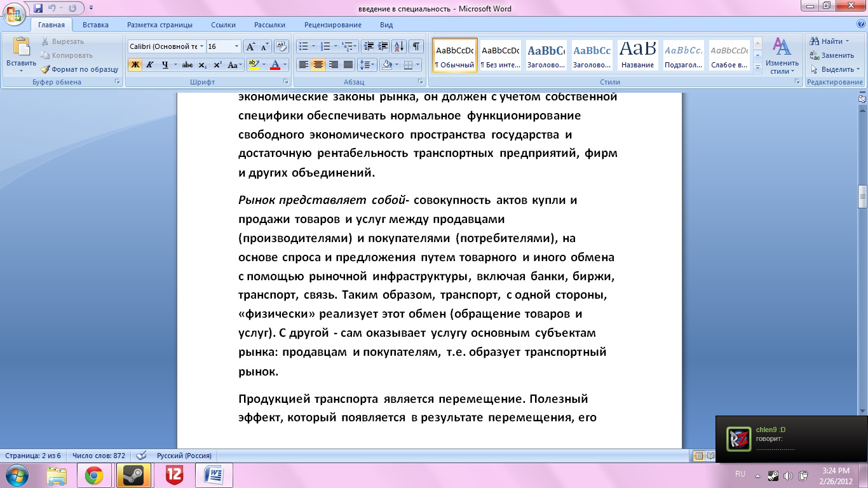The height and width of the screenshot is (488, 868).
Task: Open Customize Quick Access Toolbar dropdown
Action: pos(91,8)
